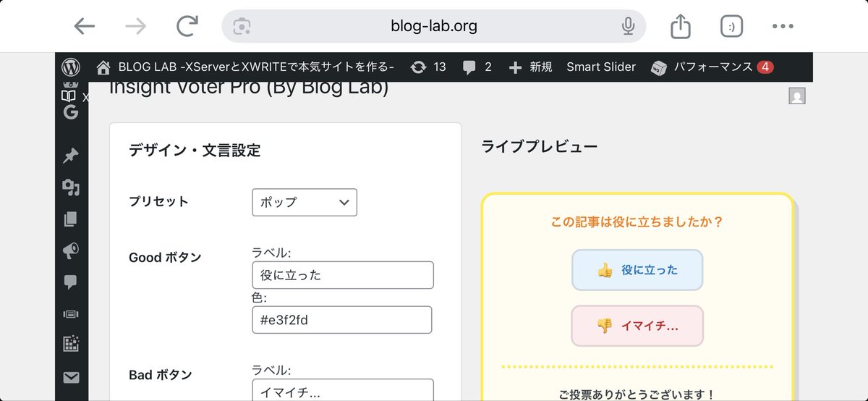Click the Good ボタン row label

pyautogui.click(x=165, y=258)
